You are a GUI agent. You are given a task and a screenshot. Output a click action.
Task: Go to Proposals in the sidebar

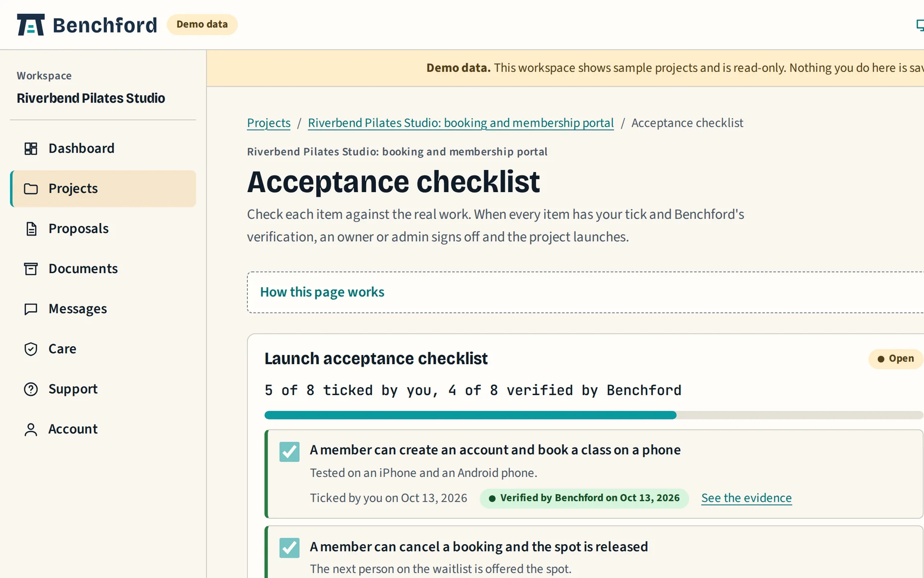[103, 229]
